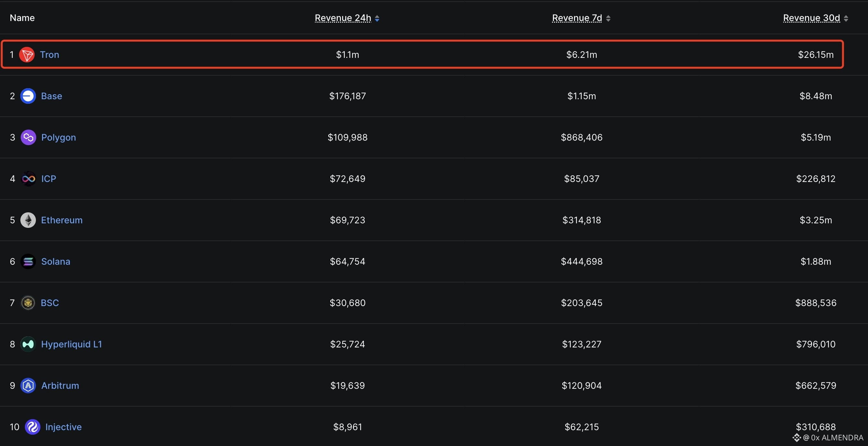Screen dimensions: 868x446
Task: Select Injective's 7d revenue $62,215
Action: pyautogui.click(x=581, y=427)
